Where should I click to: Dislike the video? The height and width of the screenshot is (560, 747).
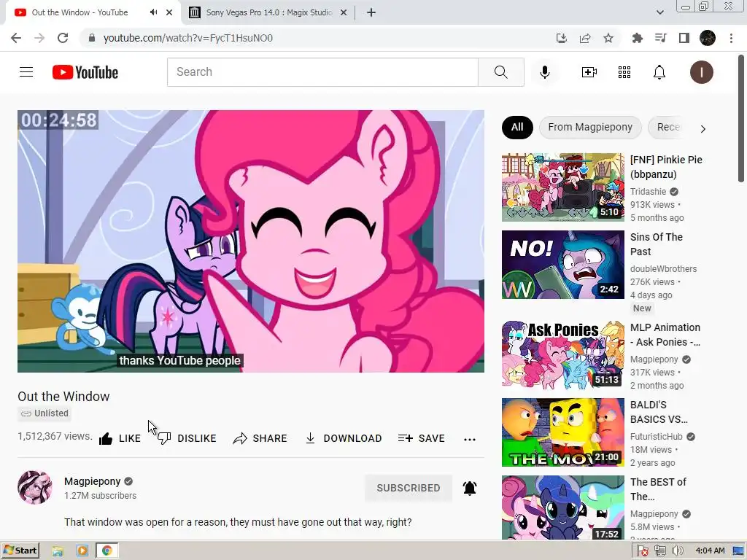point(187,438)
